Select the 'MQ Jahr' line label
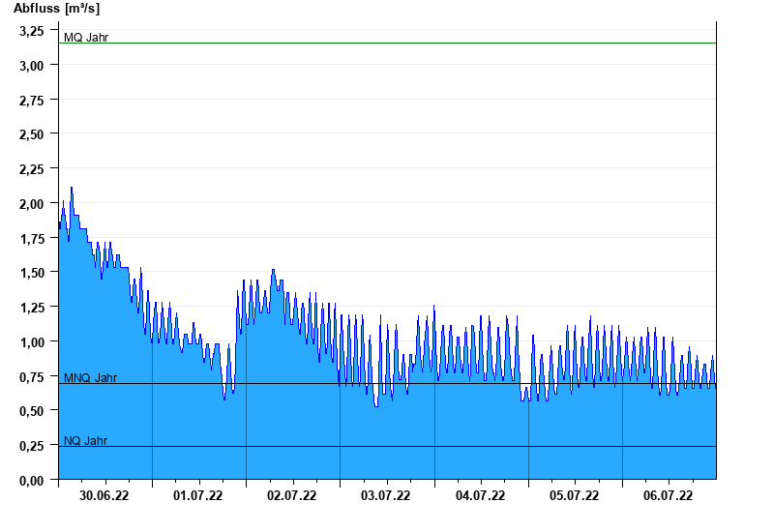 [86, 38]
